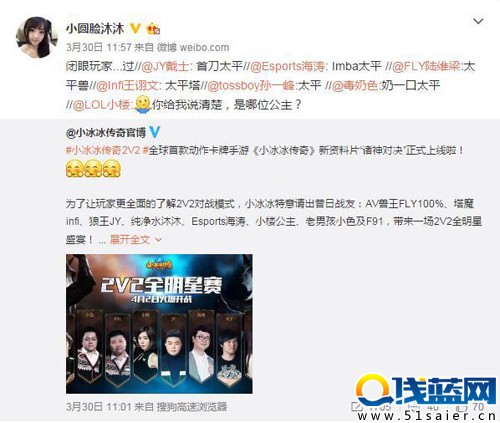500x423 pixels.
Task: Open the 小圆脸沐沐 username link
Action: coord(95,29)
